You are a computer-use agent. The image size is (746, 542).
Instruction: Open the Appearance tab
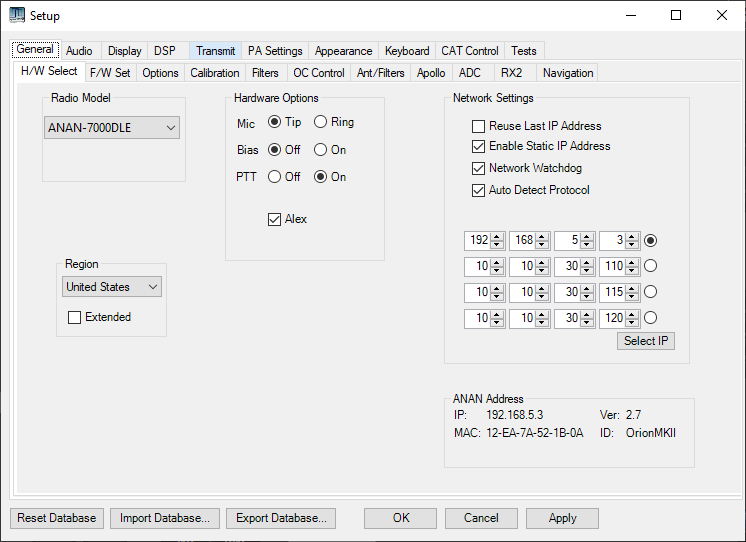click(344, 51)
